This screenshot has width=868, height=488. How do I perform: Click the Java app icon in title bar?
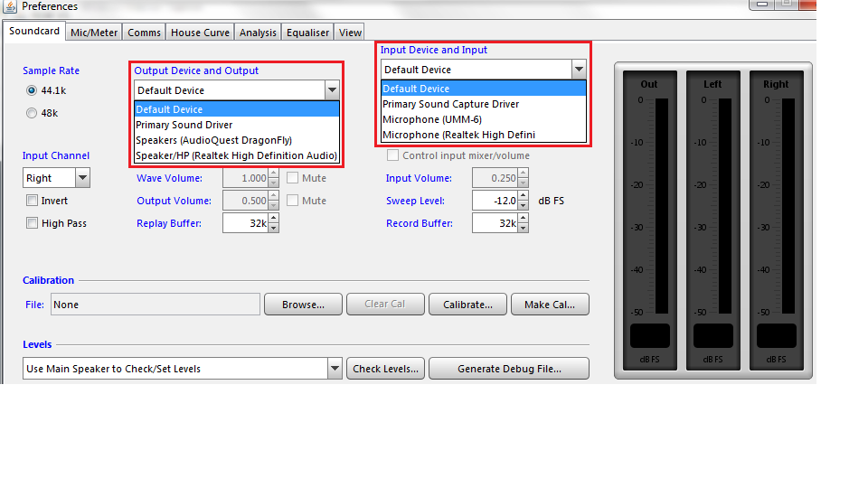10,6
